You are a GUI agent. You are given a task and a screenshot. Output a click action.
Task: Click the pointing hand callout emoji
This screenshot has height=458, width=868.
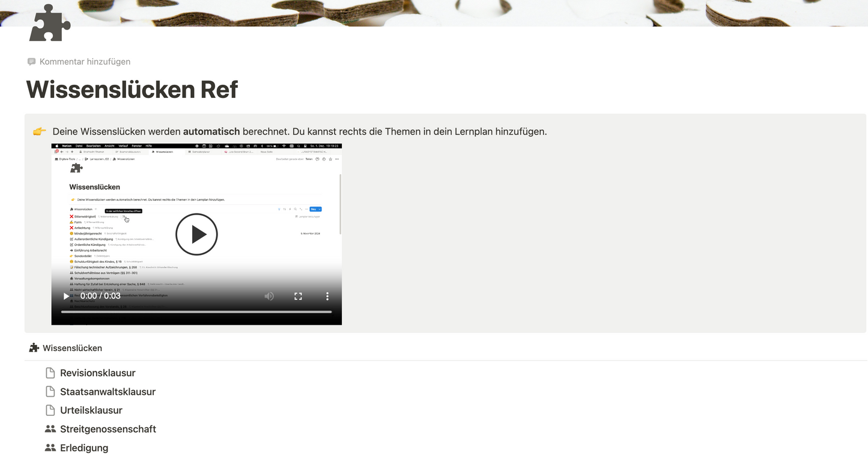click(x=40, y=132)
